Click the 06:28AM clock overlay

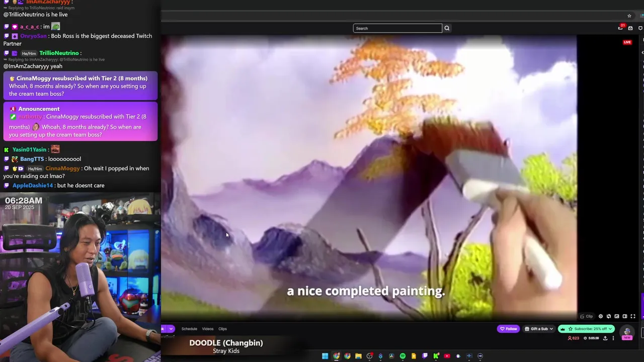tap(24, 201)
